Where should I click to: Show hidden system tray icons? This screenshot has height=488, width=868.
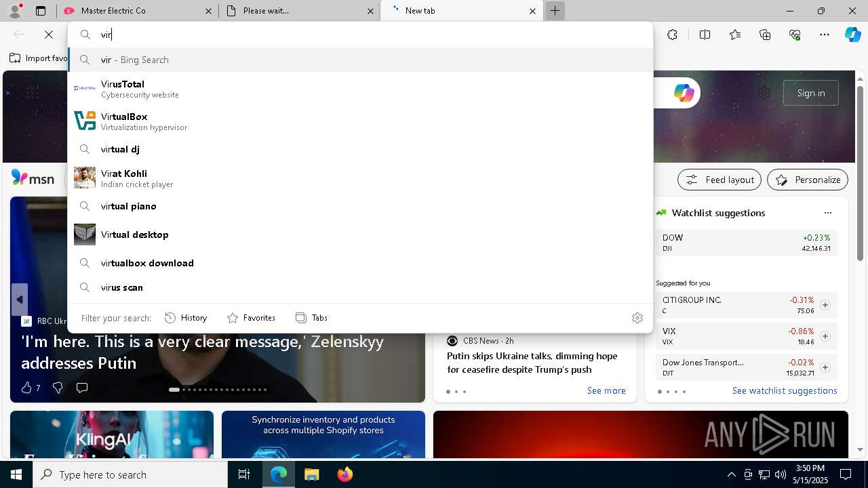point(731,474)
